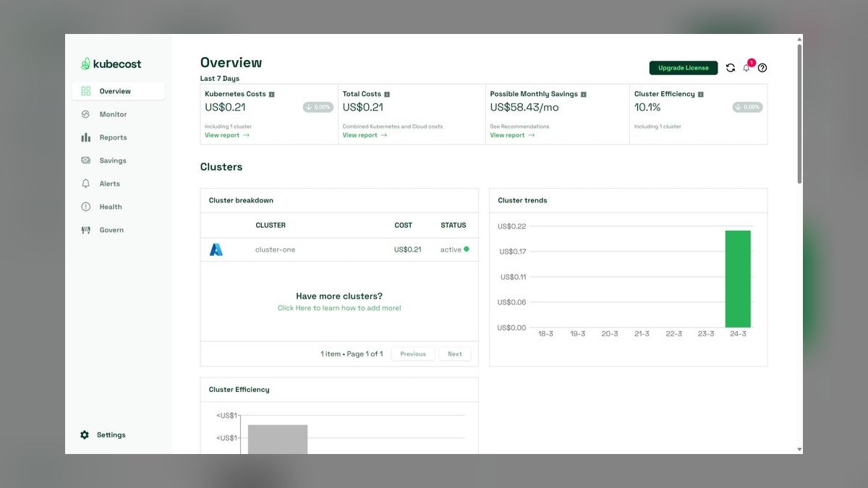Screen dimensions: 868x488
Task: Click the Next page button
Action: [x=455, y=354]
